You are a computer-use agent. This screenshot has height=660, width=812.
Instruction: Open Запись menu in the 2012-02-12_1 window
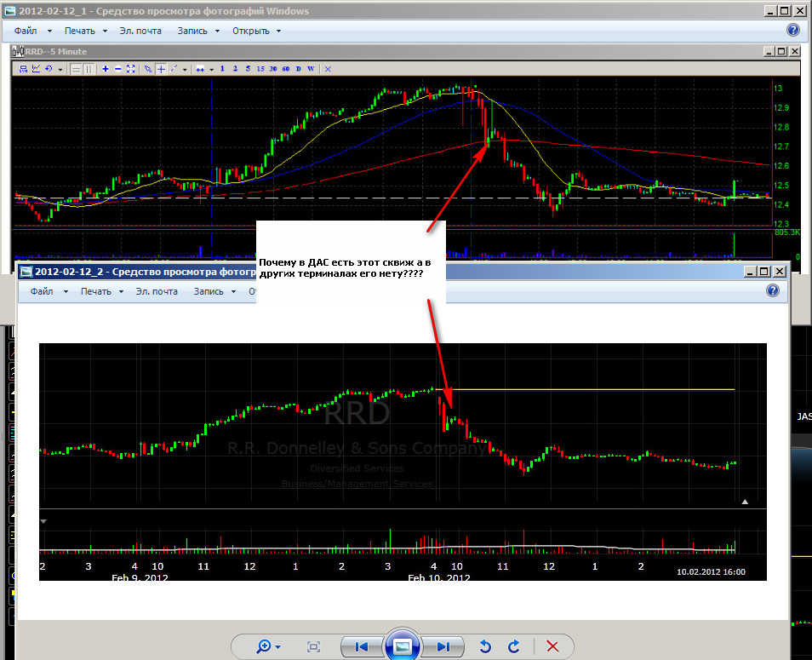pos(199,31)
